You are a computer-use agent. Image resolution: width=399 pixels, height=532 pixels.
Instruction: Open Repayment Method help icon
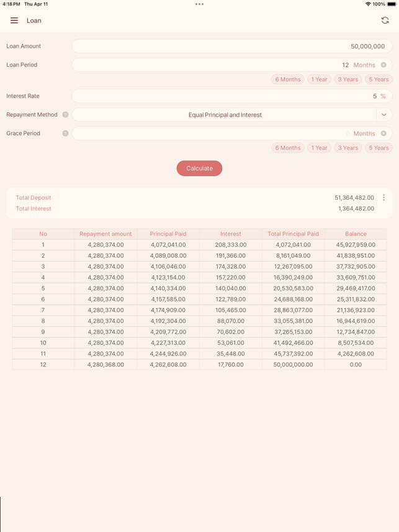click(x=65, y=115)
